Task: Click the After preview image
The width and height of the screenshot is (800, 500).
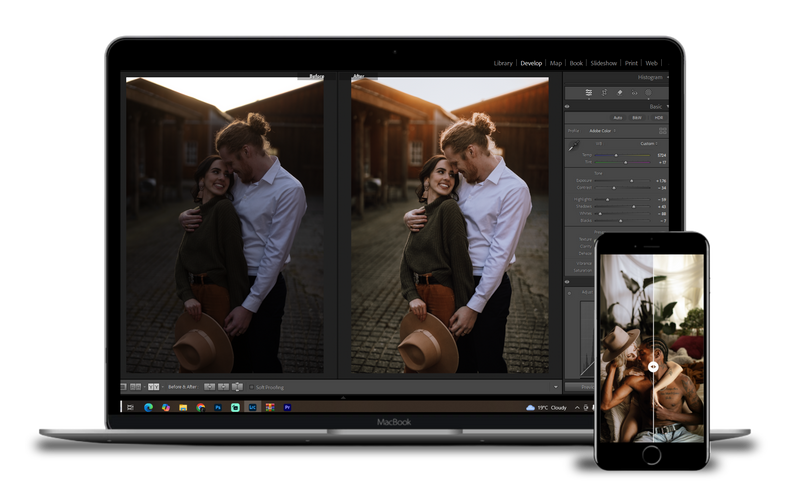Action: (x=450, y=225)
